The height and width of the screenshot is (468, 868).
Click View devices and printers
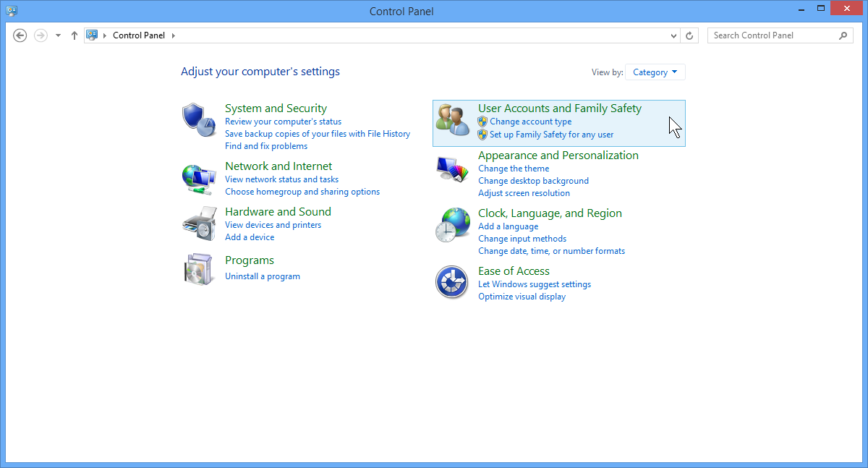(x=273, y=225)
